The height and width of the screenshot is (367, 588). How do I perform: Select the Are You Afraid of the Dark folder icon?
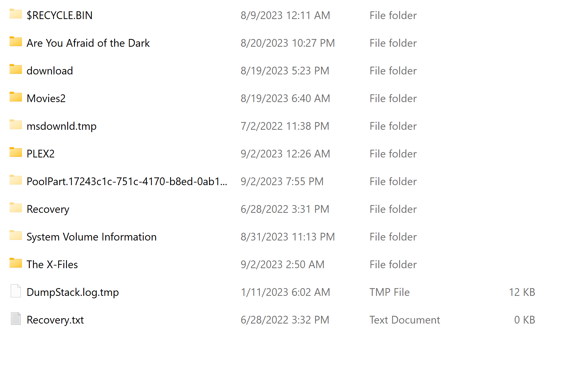coord(15,42)
